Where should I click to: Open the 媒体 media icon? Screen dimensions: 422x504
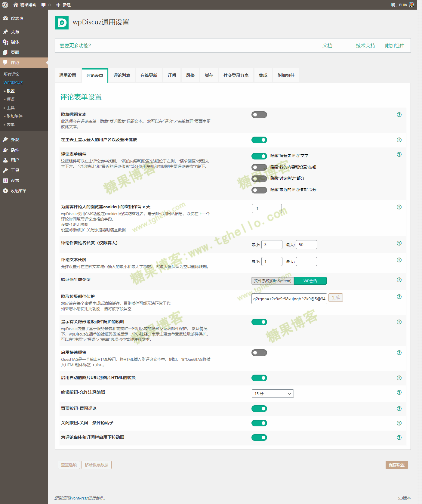(5, 42)
